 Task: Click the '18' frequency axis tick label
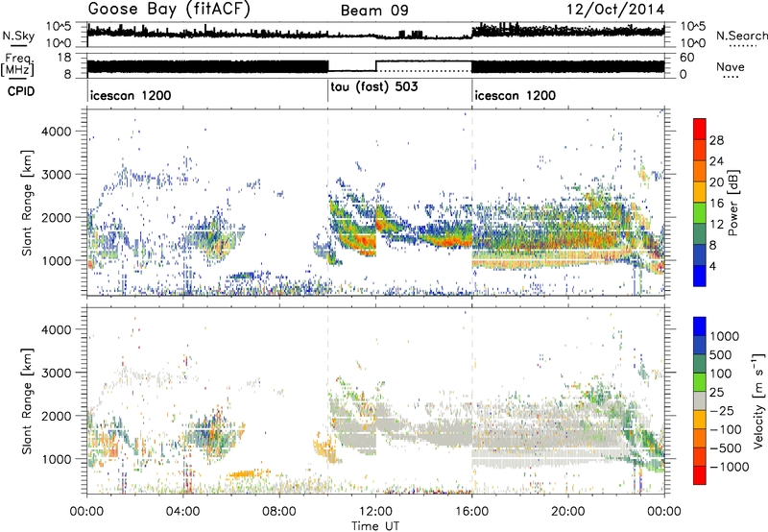point(63,58)
